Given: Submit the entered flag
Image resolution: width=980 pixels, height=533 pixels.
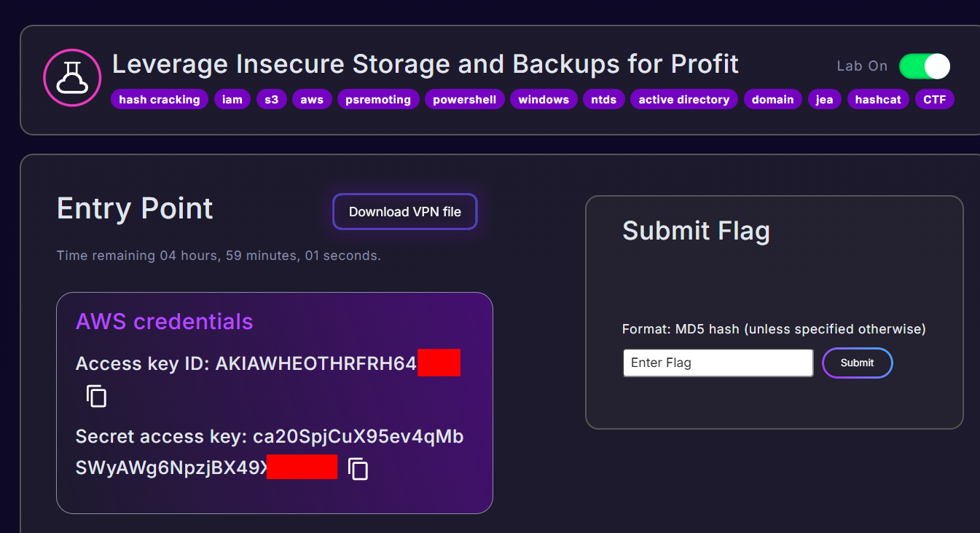Looking at the screenshot, I should pyautogui.click(x=857, y=363).
